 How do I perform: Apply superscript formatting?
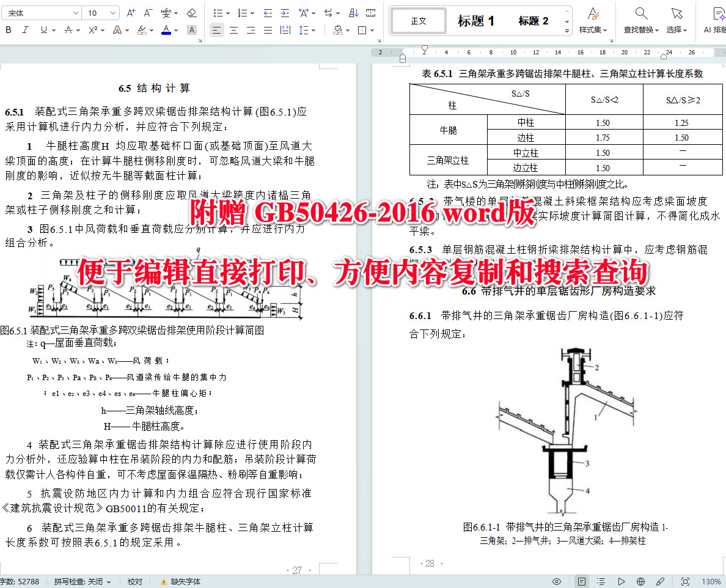[93, 30]
